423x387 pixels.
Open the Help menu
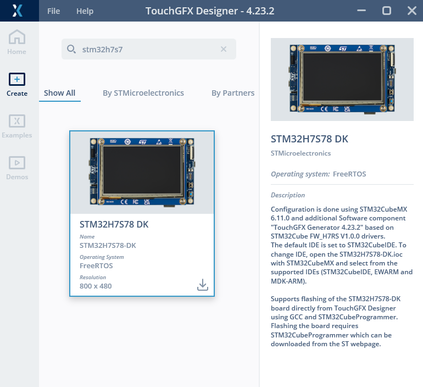[x=85, y=11]
